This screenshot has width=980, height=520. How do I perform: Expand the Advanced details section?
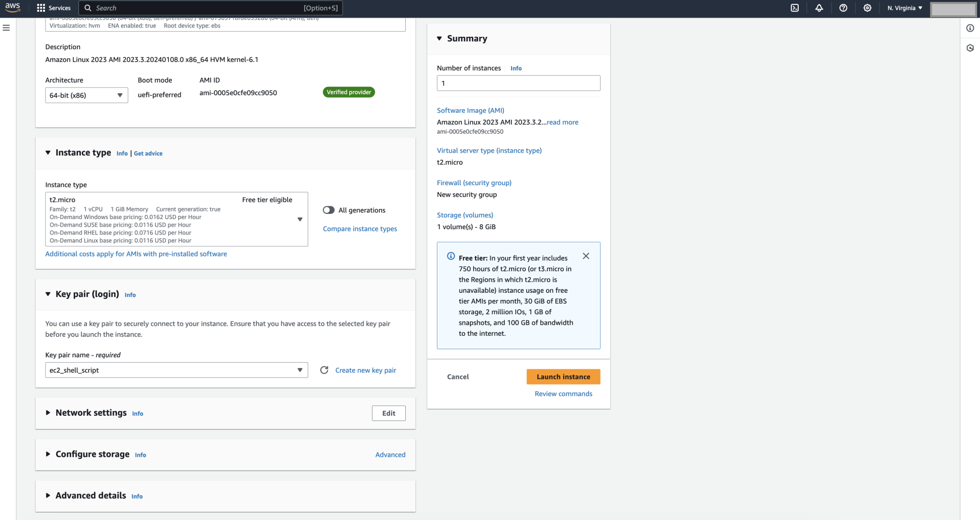(x=48, y=496)
